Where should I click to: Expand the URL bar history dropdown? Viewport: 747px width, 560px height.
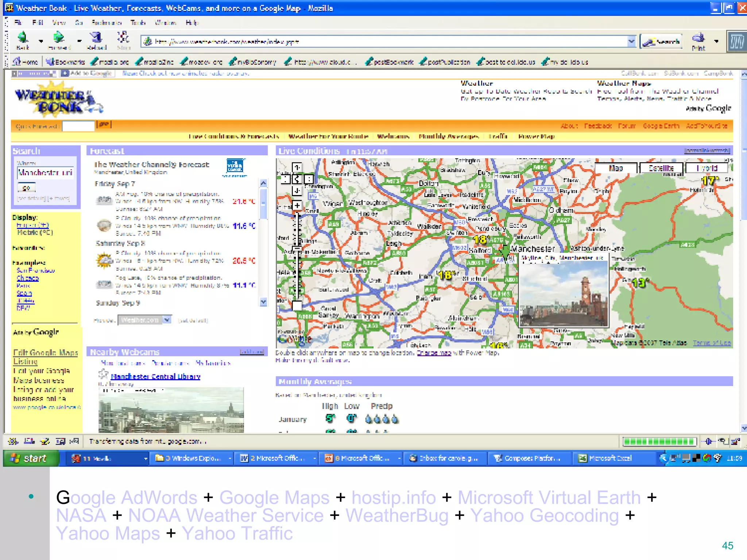tap(631, 42)
